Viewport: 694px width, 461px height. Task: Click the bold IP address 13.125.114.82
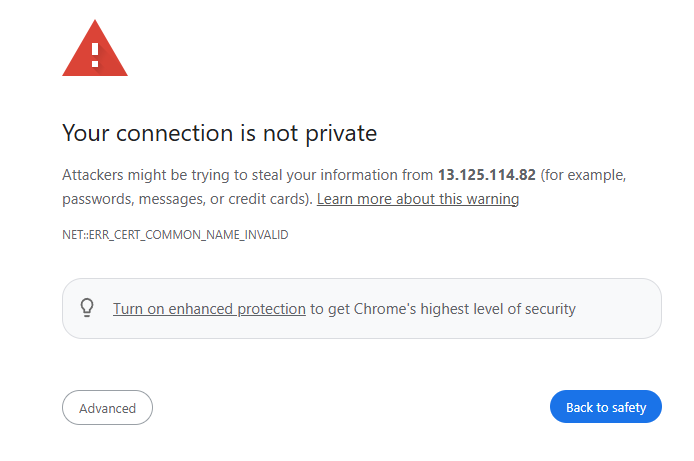click(x=487, y=175)
